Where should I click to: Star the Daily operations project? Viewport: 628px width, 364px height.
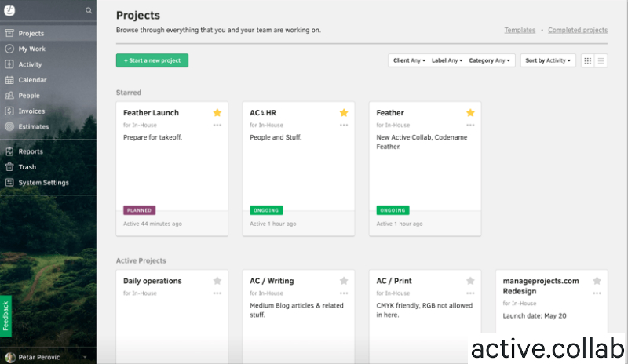[x=217, y=281]
